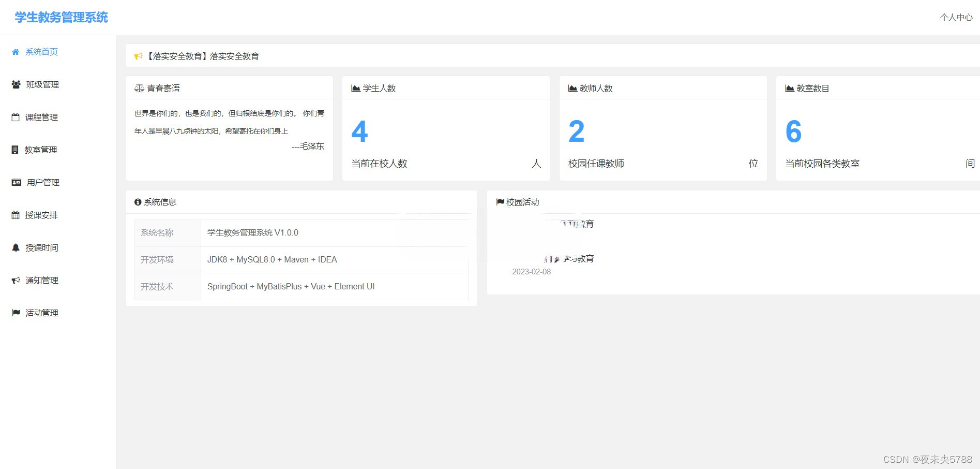
Task: Click the 2023-02-08 campus activity entry
Action: pyautogui.click(x=531, y=271)
